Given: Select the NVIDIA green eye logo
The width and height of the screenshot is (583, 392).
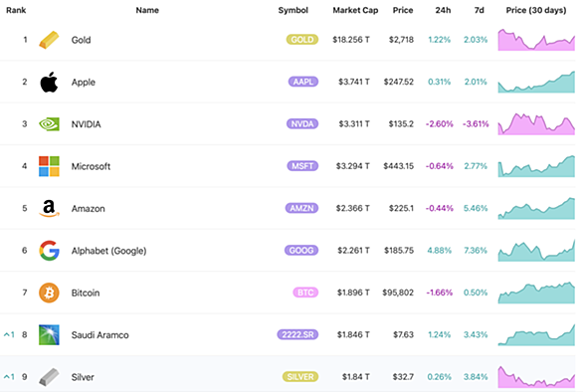Looking at the screenshot, I should pos(49,123).
